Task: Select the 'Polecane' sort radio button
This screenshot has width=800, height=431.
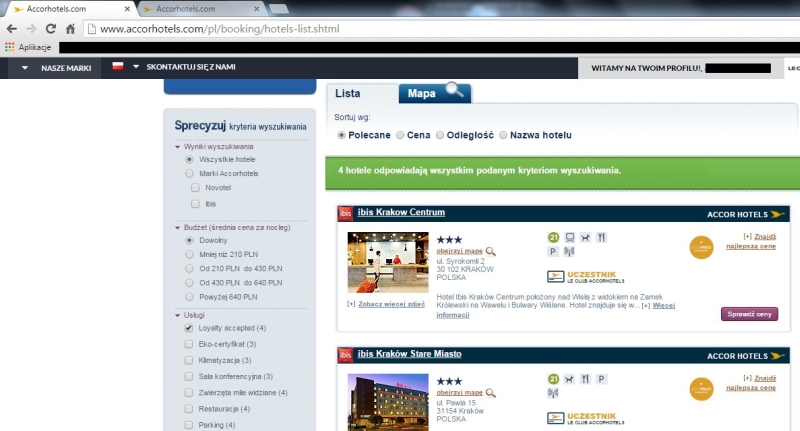Action: [341, 135]
